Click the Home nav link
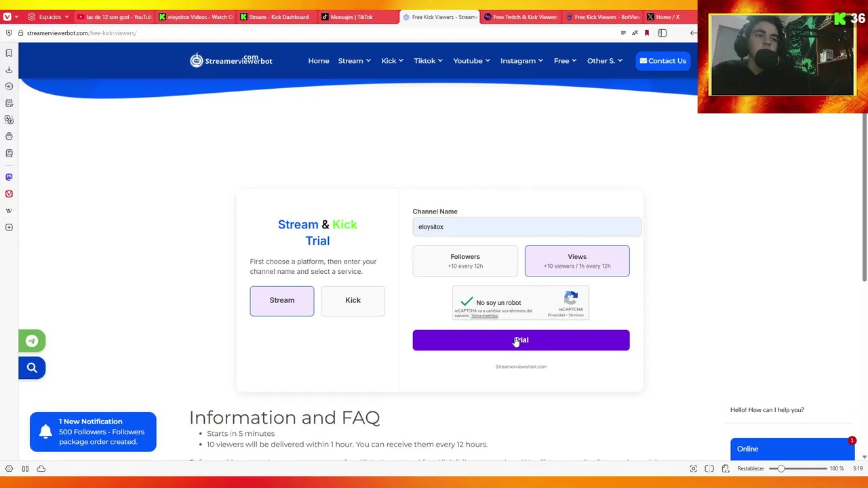Image resolution: width=868 pixels, height=488 pixels. pyautogui.click(x=319, y=61)
